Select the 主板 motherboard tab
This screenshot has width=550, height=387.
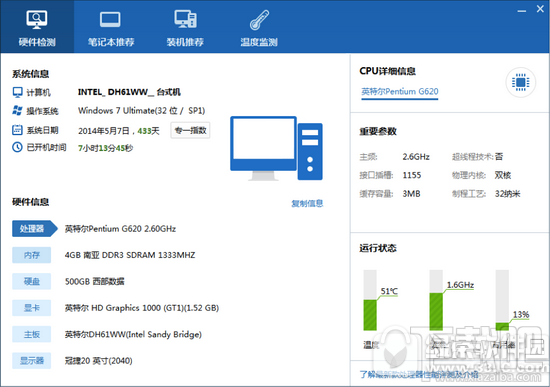tap(32, 334)
